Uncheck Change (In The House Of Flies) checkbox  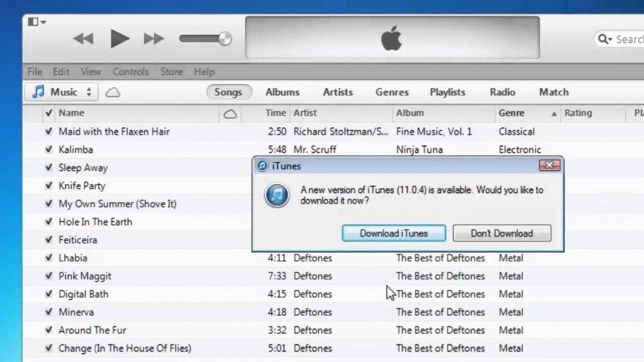[x=48, y=348]
